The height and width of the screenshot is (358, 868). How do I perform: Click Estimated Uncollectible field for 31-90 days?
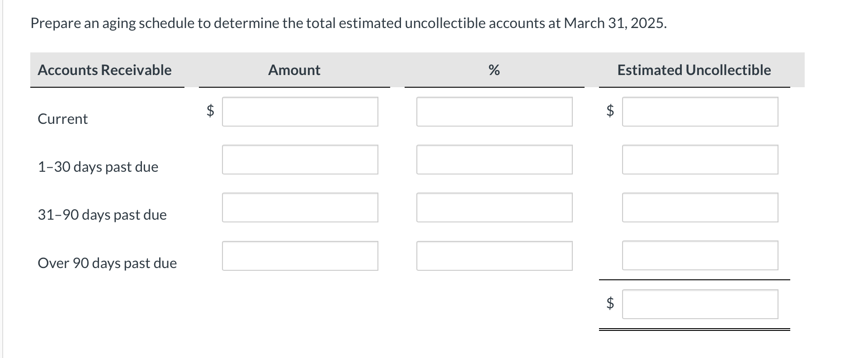pos(700,208)
